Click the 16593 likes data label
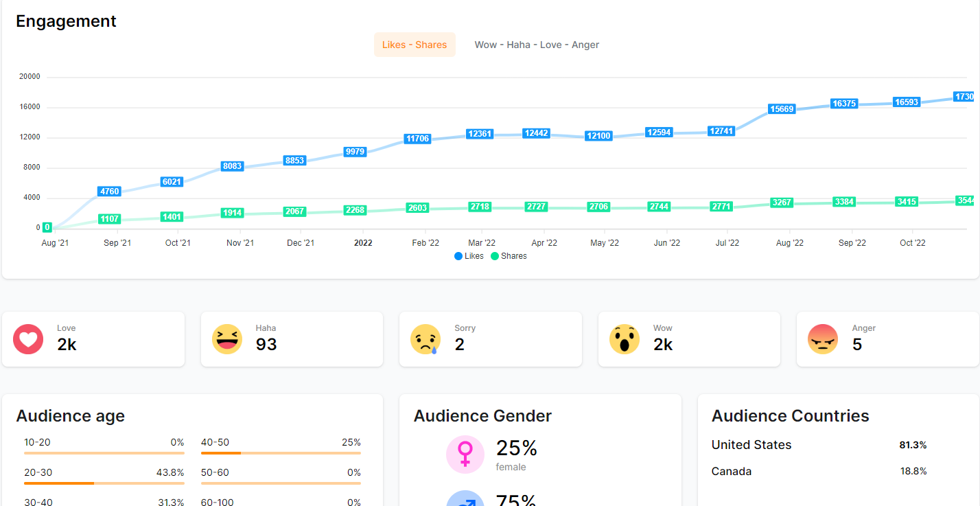980x506 pixels. (x=906, y=102)
